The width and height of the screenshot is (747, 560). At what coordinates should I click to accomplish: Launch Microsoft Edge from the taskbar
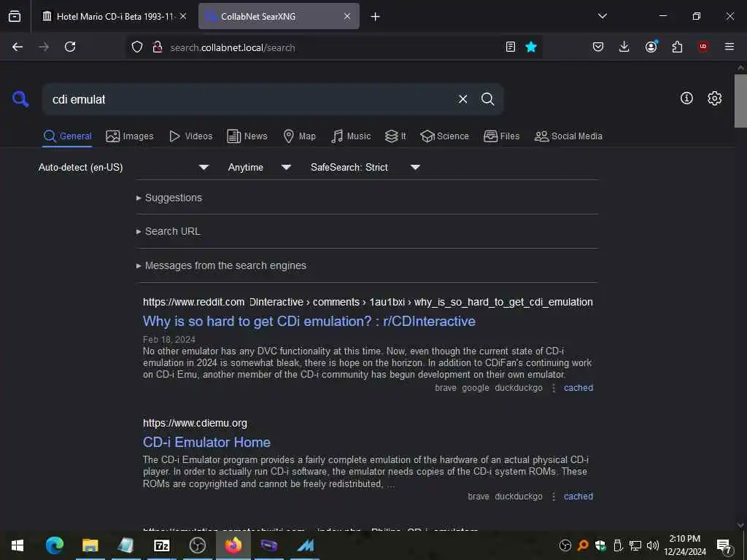coord(54,545)
